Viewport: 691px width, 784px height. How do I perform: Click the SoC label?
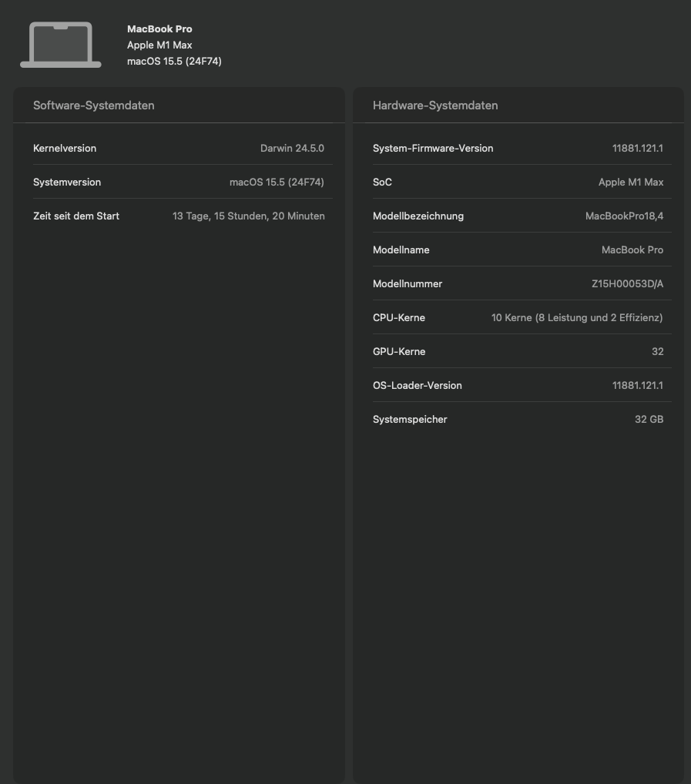click(x=382, y=183)
